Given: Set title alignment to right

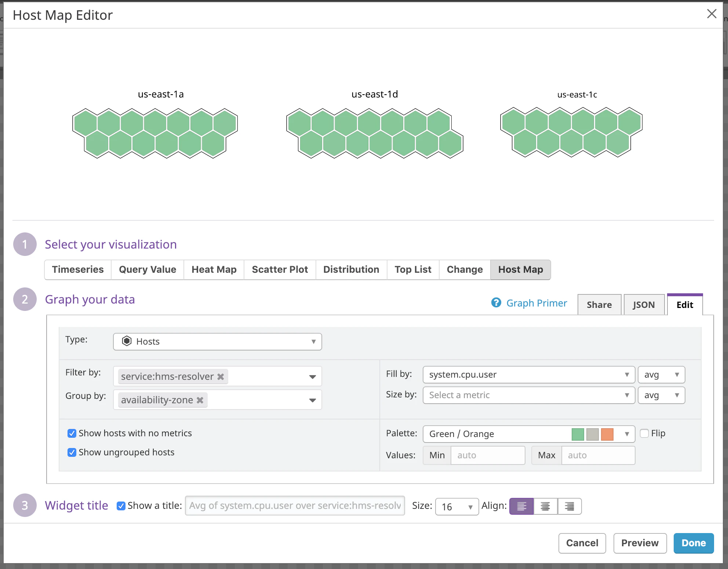Looking at the screenshot, I should 569,506.
